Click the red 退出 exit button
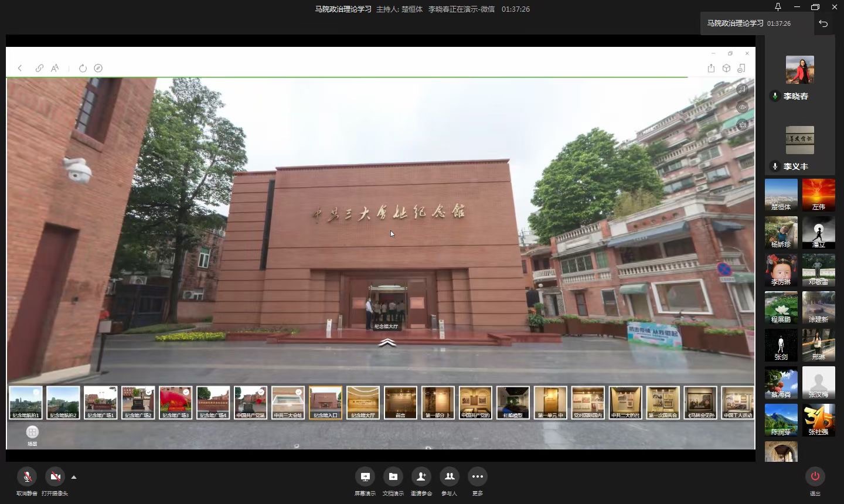 (x=815, y=476)
